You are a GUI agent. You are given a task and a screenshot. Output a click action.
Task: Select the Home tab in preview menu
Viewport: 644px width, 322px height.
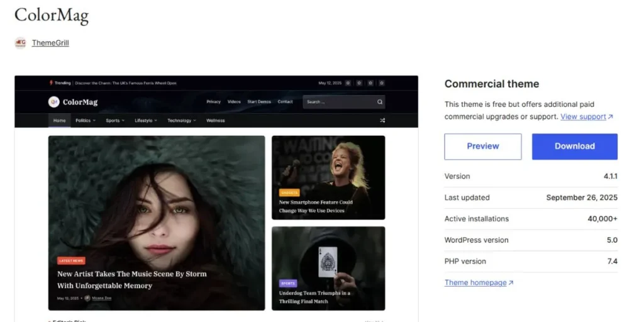(x=60, y=121)
